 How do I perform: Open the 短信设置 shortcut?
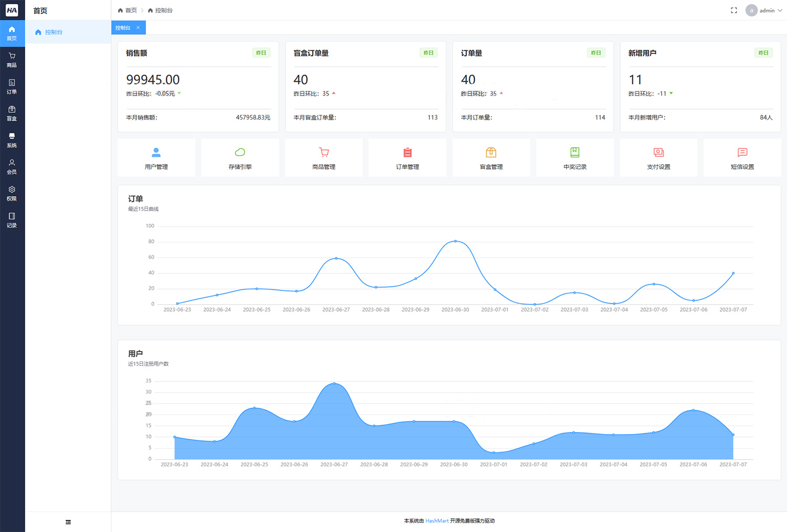[x=742, y=157]
